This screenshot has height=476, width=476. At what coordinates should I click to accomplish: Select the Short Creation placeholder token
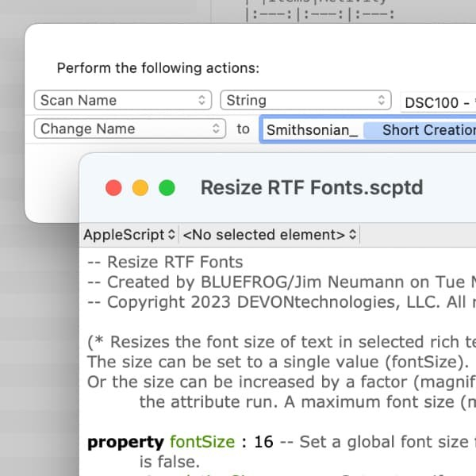(424, 130)
